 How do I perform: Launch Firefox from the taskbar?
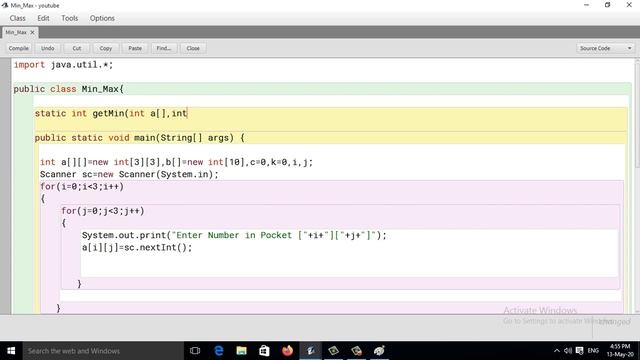coord(287,351)
